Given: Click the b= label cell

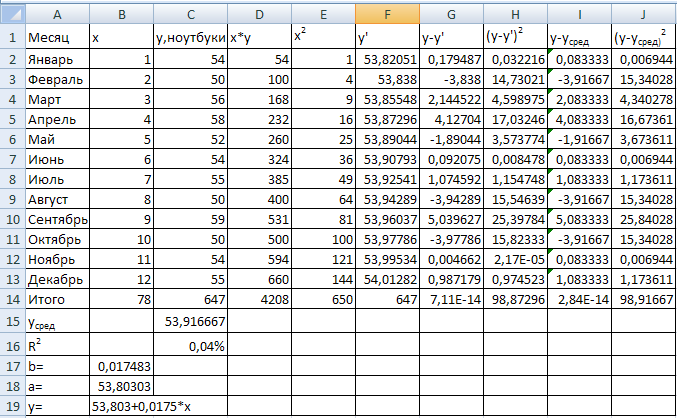Looking at the screenshot, I should tap(57, 366).
